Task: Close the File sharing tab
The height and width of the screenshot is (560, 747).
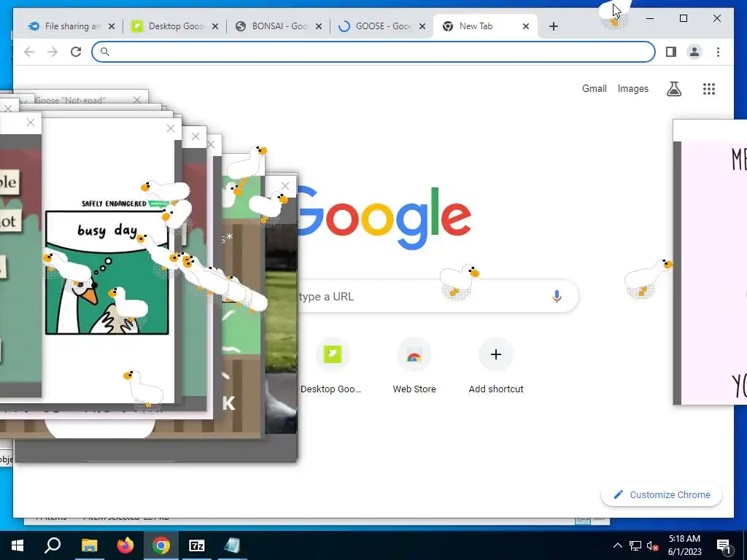Action: tap(112, 26)
